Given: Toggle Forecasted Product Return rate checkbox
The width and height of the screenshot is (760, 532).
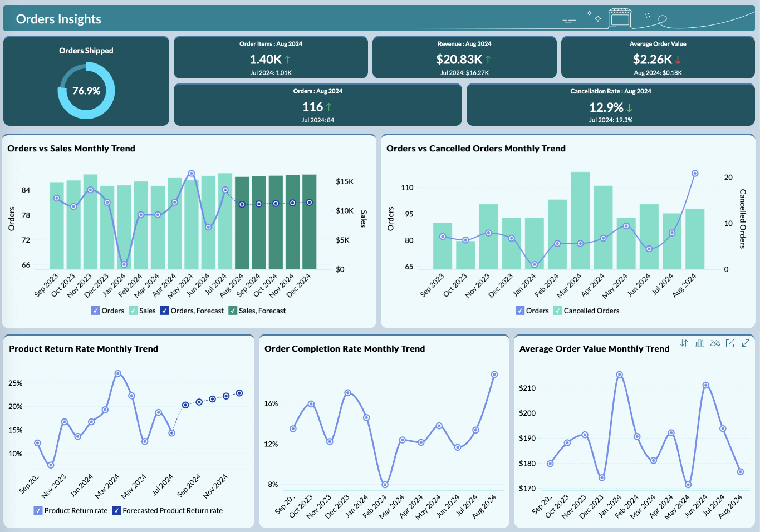Looking at the screenshot, I should pos(116,510).
